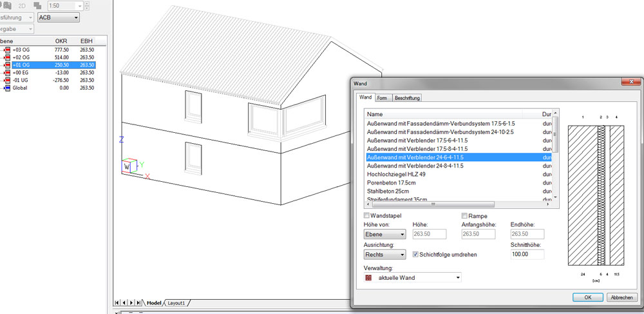Tick the Rampe checkbox

coord(464,216)
